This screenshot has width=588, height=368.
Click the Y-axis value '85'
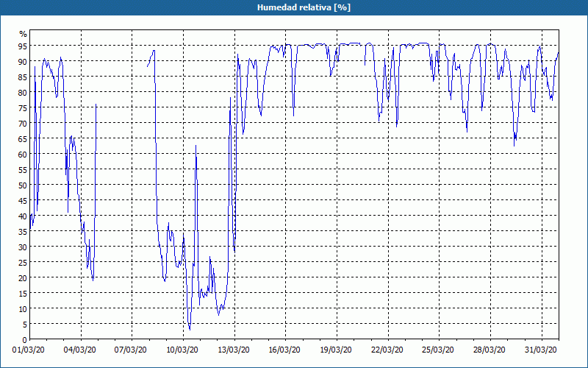[23, 77]
